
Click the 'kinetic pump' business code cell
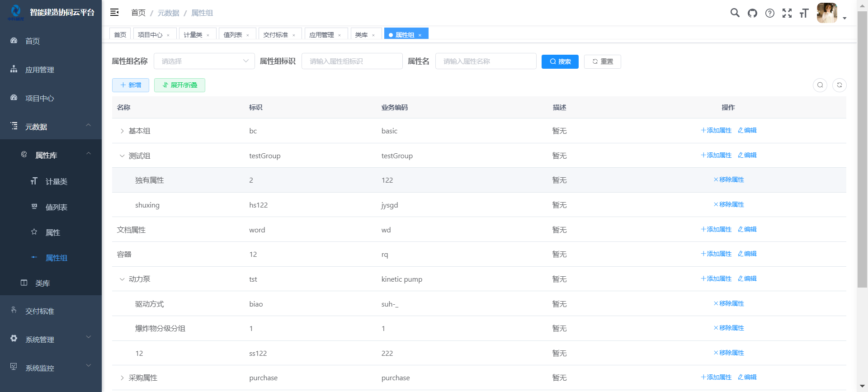point(402,279)
